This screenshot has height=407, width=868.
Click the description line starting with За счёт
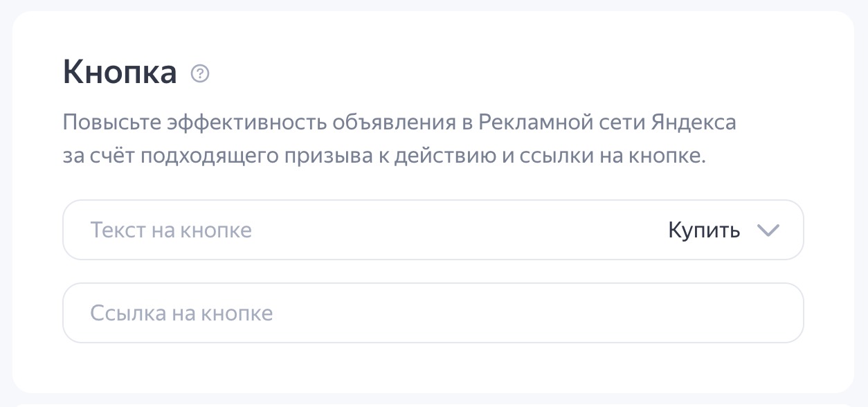pyautogui.click(x=384, y=156)
